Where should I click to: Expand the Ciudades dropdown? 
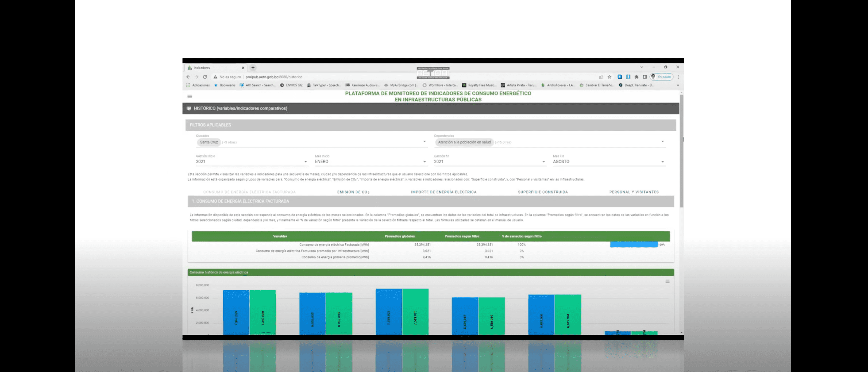pyautogui.click(x=424, y=142)
